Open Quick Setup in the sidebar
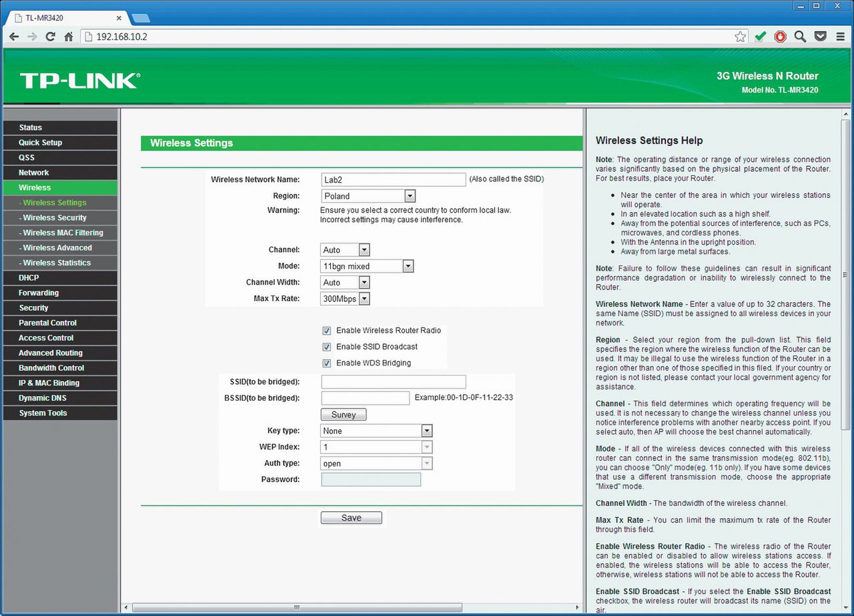Viewport: 854px width, 616px height. tap(60, 143)
